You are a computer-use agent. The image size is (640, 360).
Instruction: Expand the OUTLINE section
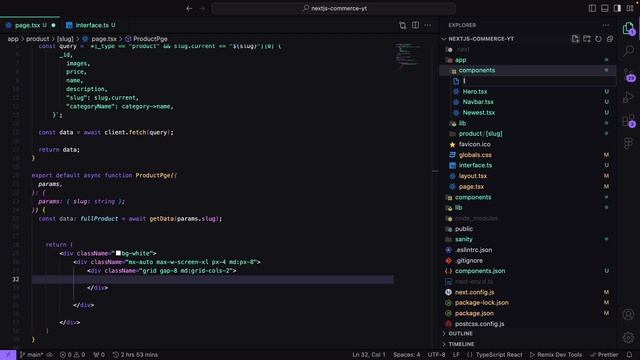click(460, 333)
